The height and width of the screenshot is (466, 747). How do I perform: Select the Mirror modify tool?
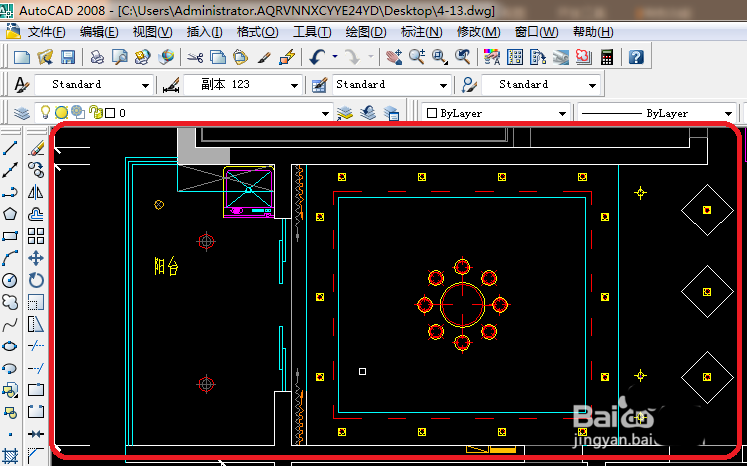tap(36, 192)
